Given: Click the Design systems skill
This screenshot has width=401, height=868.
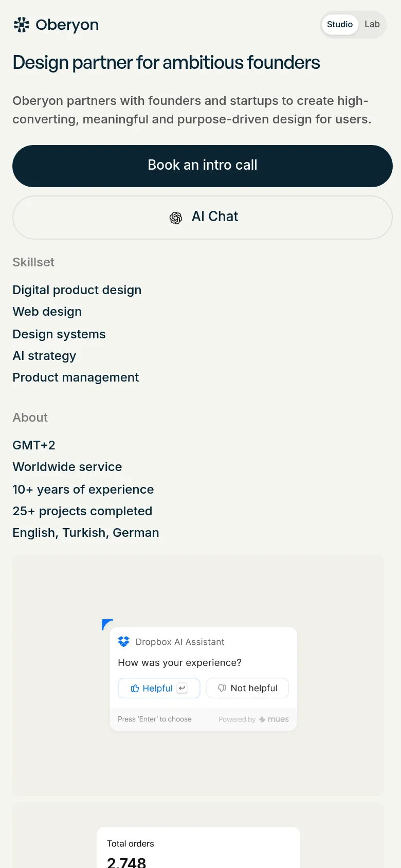Looking at the screenshot, I should point(59,334).
